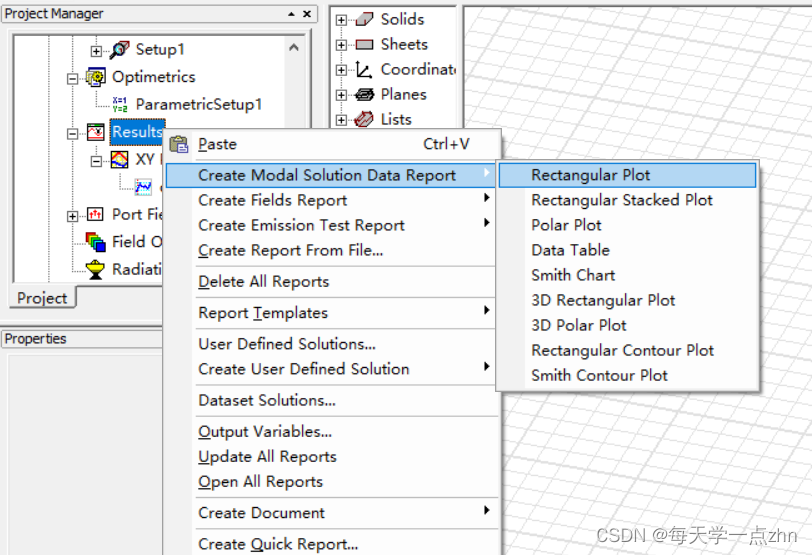Collapse the Results node
The image size is (812, 555).
72,134
